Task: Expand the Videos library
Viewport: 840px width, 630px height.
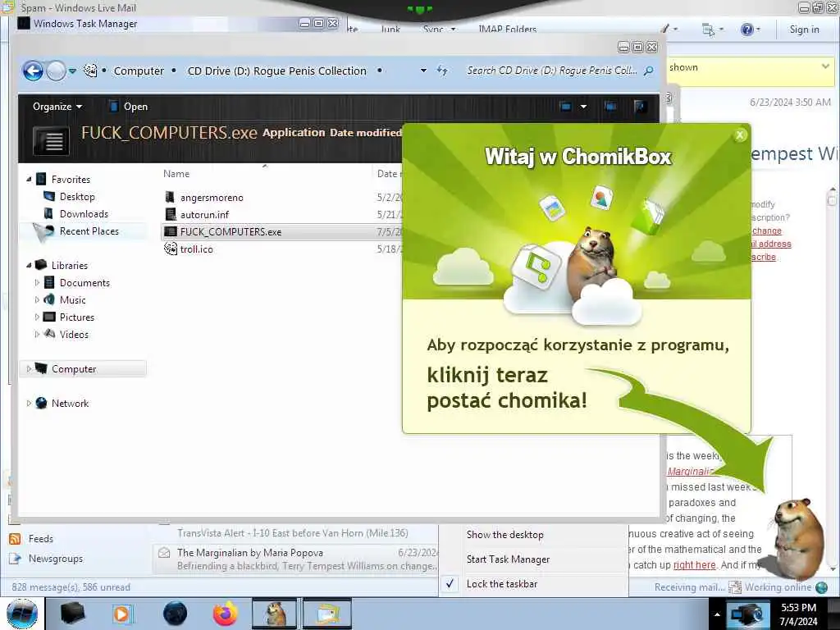Action: click(37, 335)
